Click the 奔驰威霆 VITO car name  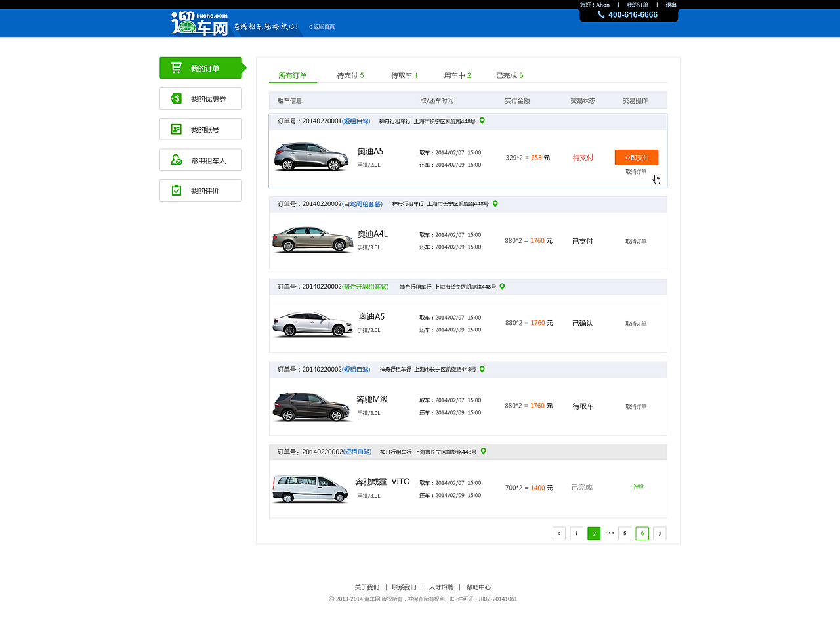pos(383,482)
